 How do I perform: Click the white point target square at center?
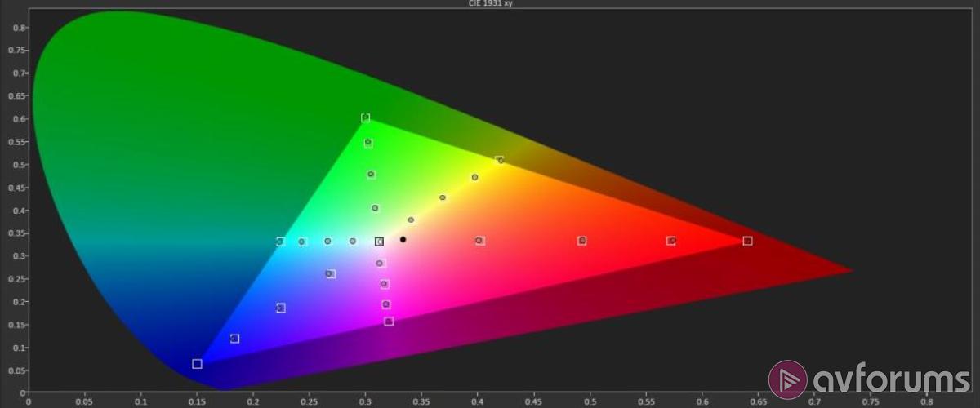coord(379,242)
